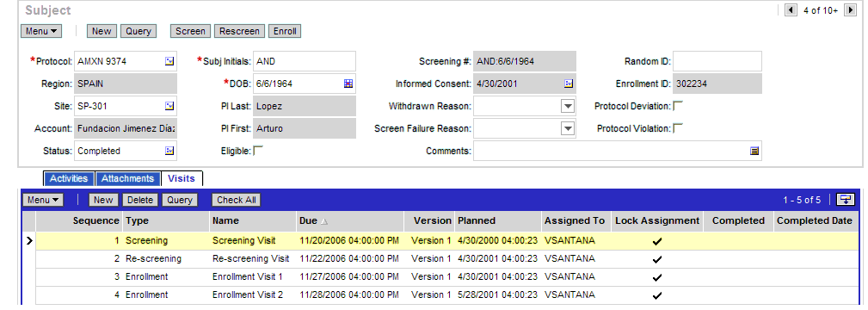Screen dimensions: 868x310
Task: Open the Site field pick icon
Action: [x=169, y=106]
